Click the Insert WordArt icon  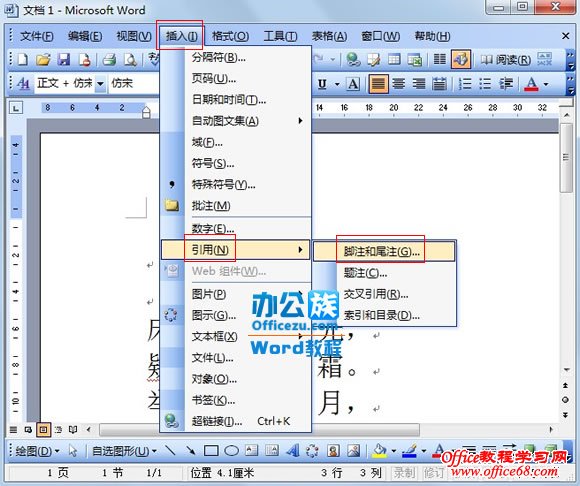(293, 451)
